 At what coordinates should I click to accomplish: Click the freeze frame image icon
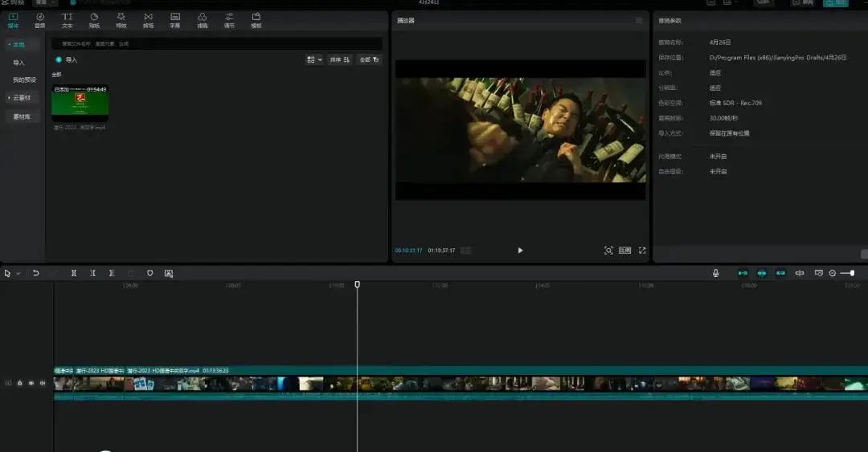click(169, 273)
